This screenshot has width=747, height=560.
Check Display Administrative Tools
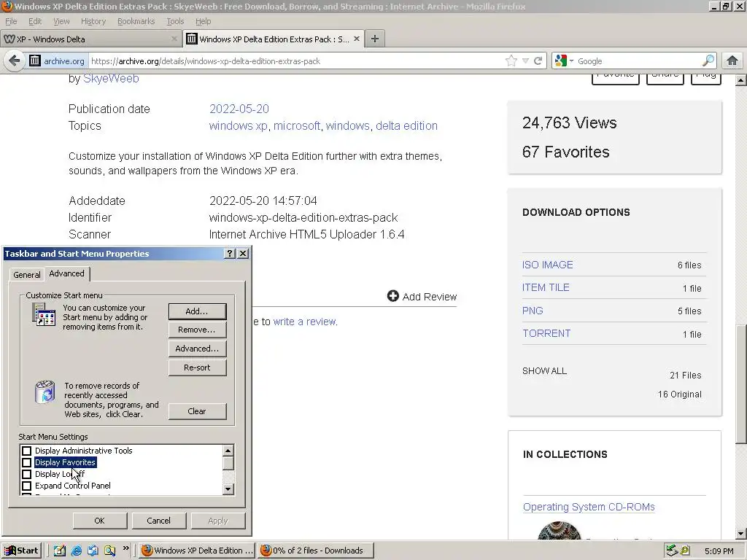tap(27, 451)
